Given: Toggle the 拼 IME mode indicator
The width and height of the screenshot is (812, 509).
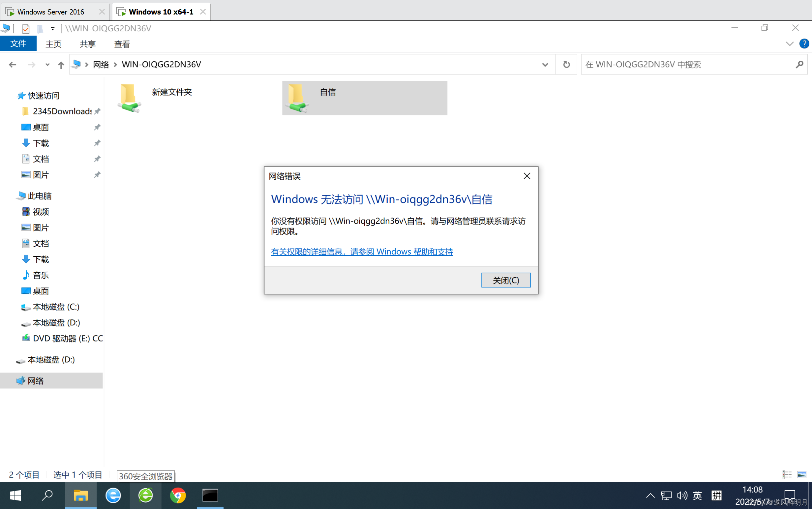Looking at the screenshot, I should point(716,495).
